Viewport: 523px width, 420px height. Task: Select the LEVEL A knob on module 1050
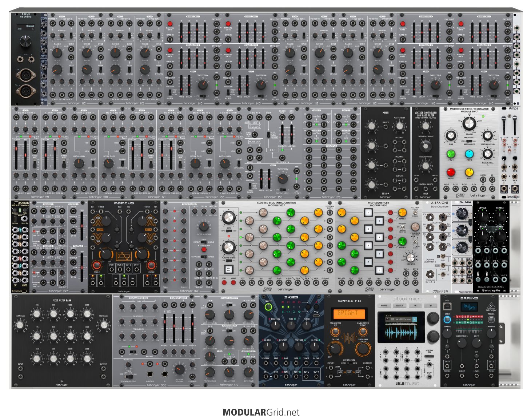tap(402, 213)
